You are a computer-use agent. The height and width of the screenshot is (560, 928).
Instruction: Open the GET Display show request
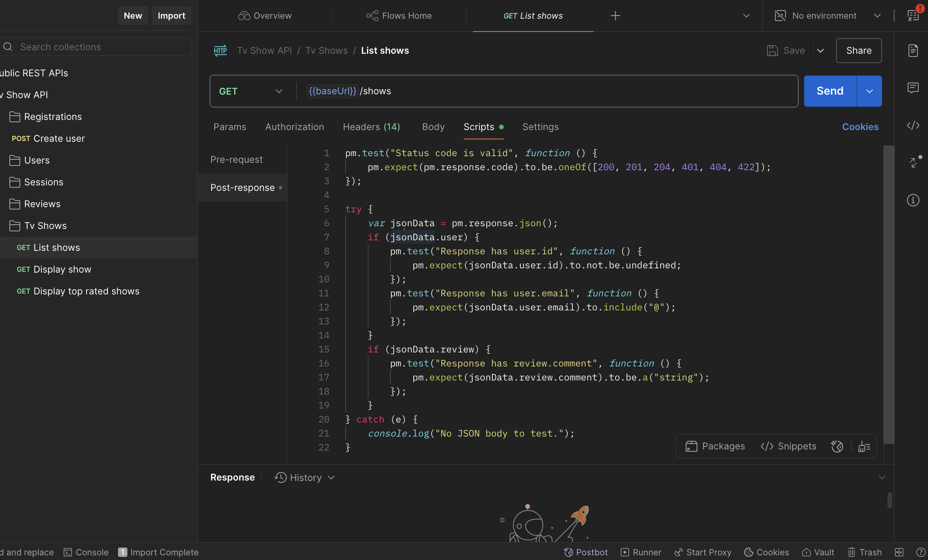pos(98,269)
